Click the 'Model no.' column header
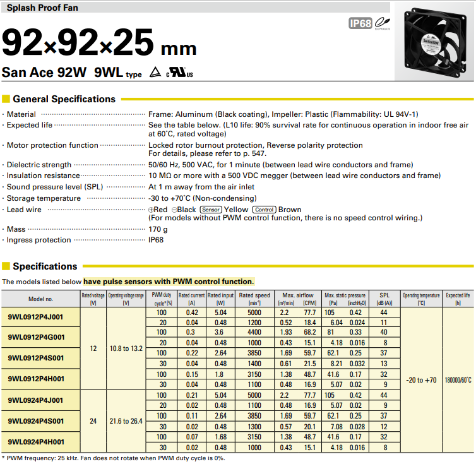Viewport: 476px width, 464px height. (40, 299)
